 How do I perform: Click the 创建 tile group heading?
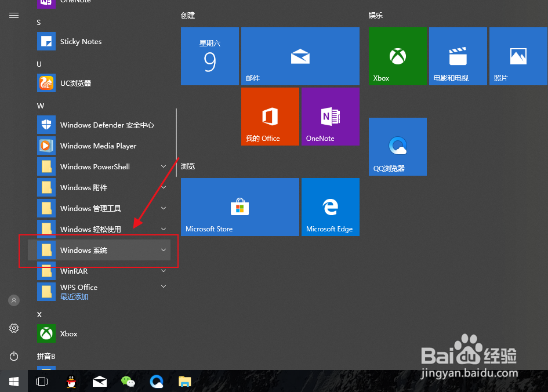(x=188, y=16)
